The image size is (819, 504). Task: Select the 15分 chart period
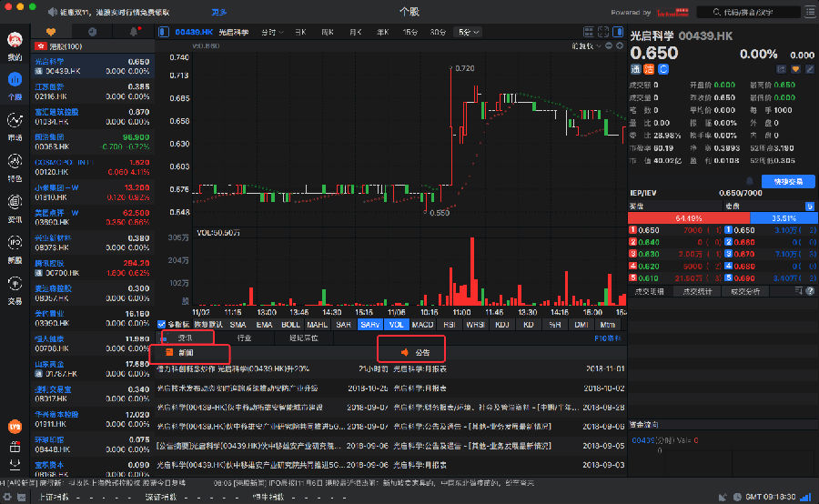point(410,33)
